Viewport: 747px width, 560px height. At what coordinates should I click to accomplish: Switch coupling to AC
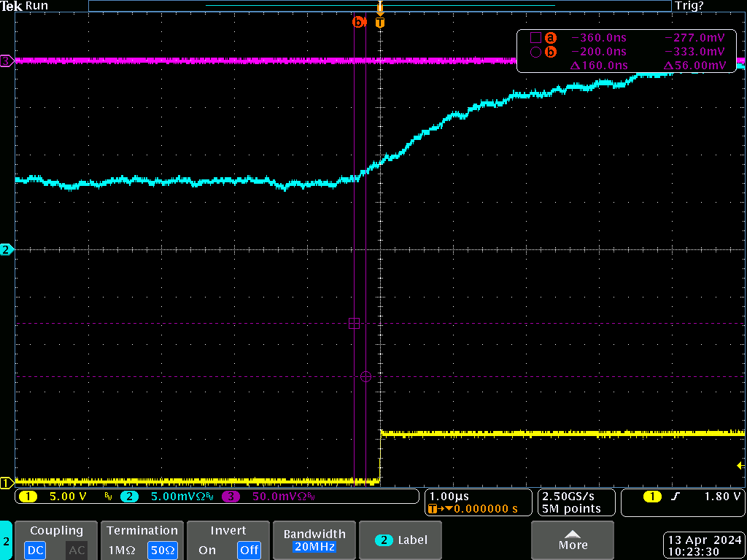click(77, 550)
